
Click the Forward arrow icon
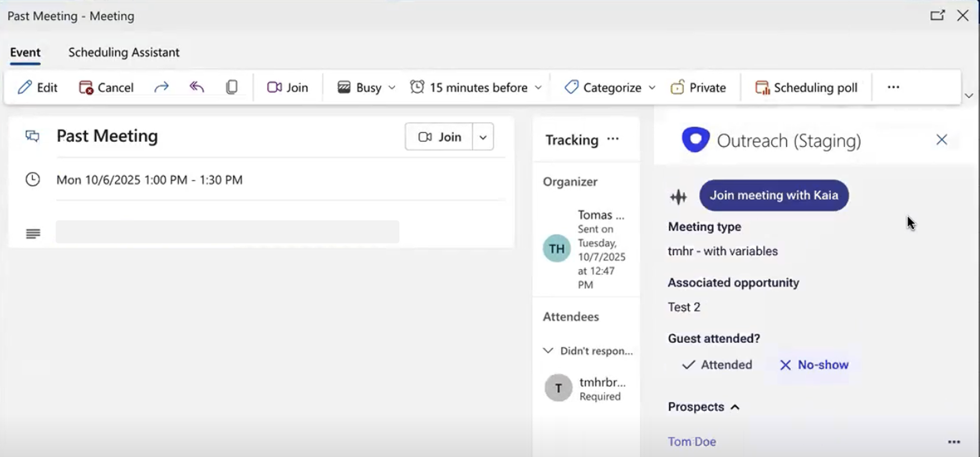click(161, 88)
